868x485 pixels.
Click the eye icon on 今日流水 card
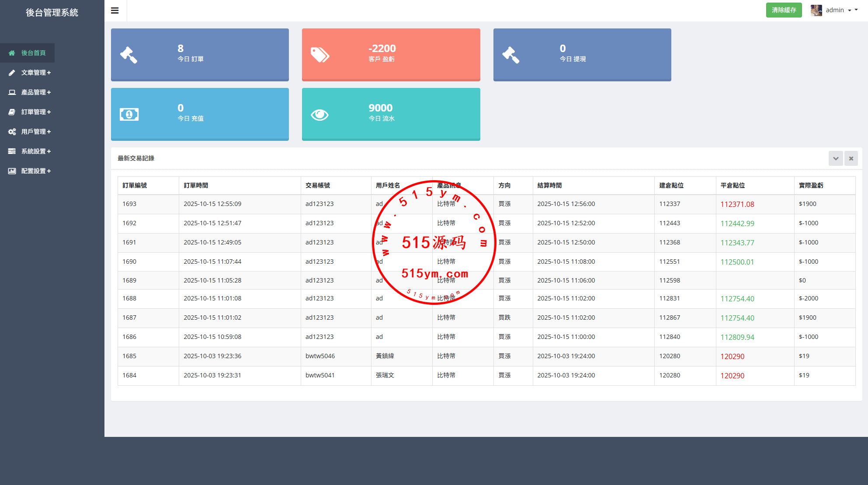click(319, 115)
